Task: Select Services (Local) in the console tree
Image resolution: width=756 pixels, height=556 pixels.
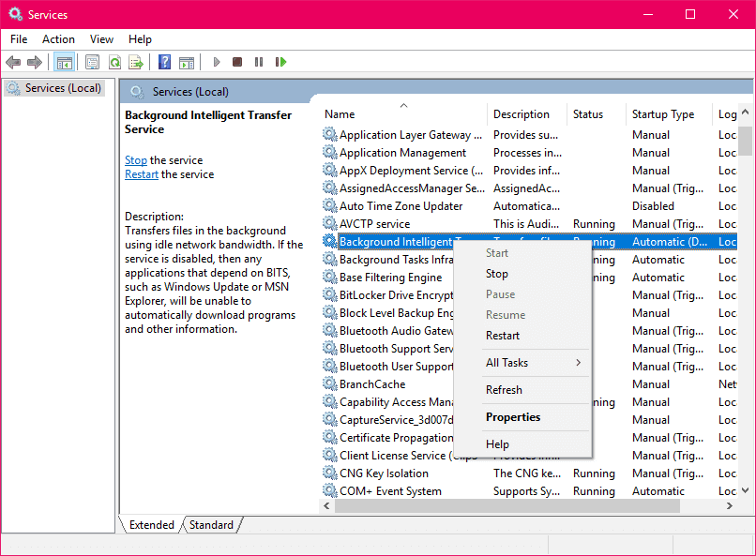Action: (x=62, y=88)
